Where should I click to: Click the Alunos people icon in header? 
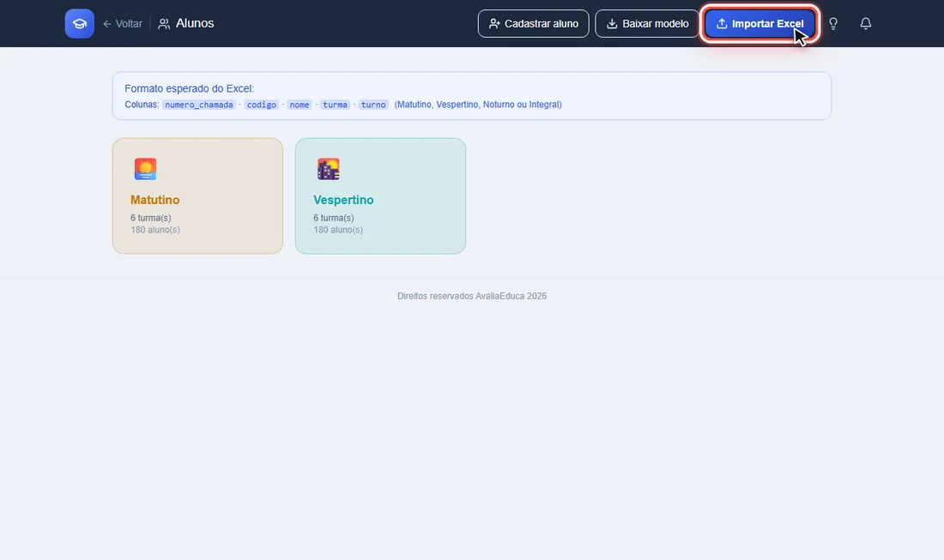click(x=164, y=23)
